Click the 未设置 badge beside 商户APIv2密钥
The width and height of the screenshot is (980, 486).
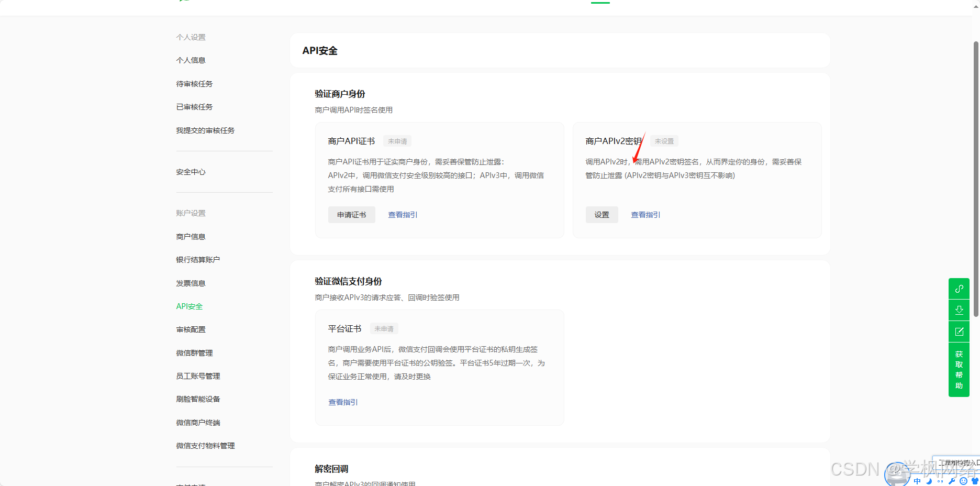coord(664,141)
